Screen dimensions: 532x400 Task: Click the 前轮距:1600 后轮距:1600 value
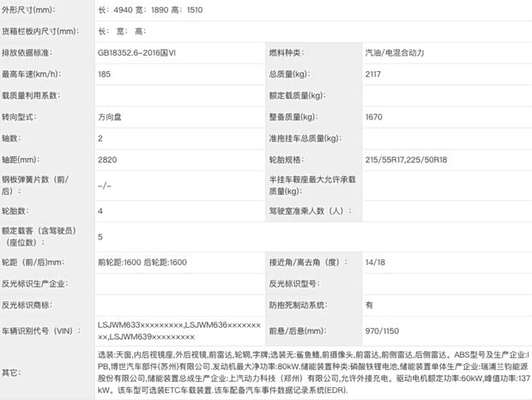[x=142, y=262]
